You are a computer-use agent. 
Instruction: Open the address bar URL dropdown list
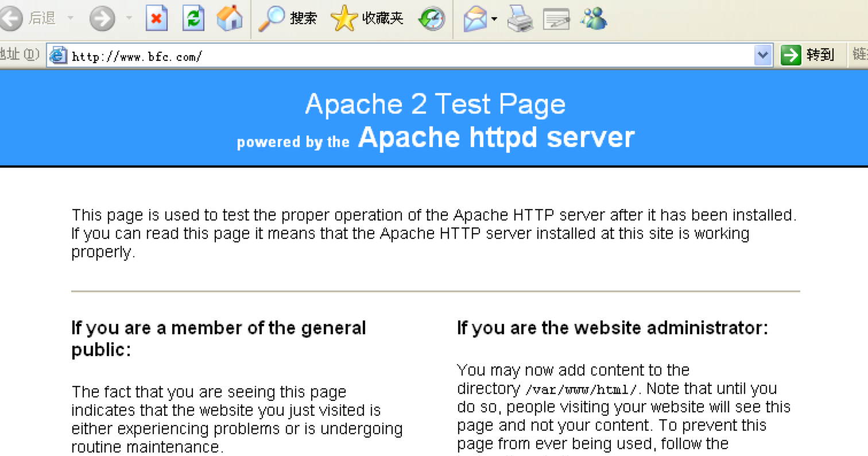click(763, 56)
